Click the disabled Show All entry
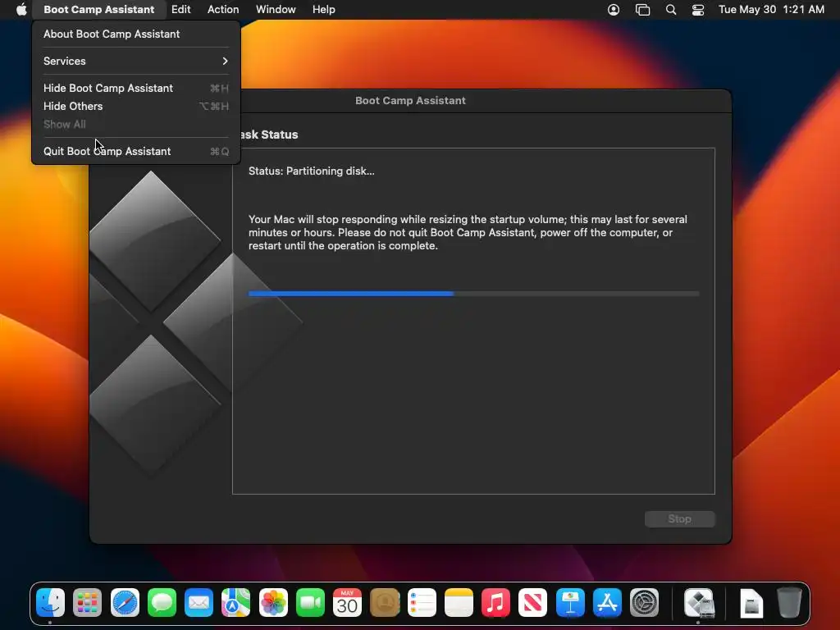This screenshot has height=630, width=840. click(x=136, y=125)
